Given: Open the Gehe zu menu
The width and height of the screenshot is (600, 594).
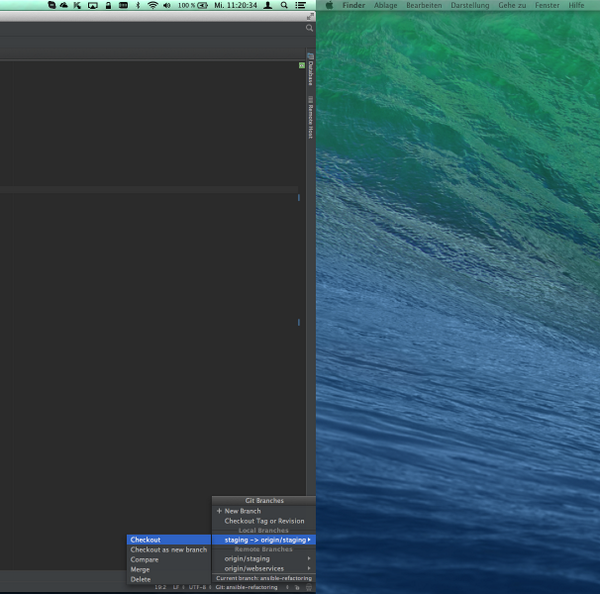Looking at the screenshot, I should point(512,5).
